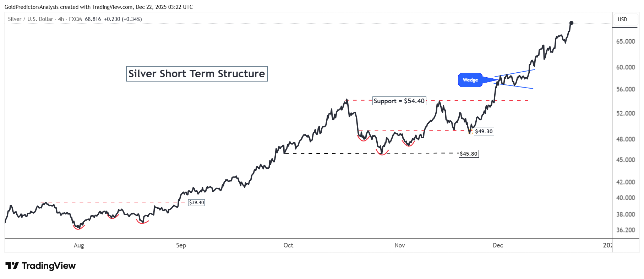Click the black dot at the latest price
This screenshot has width=644, height=279.
point(571,23)
